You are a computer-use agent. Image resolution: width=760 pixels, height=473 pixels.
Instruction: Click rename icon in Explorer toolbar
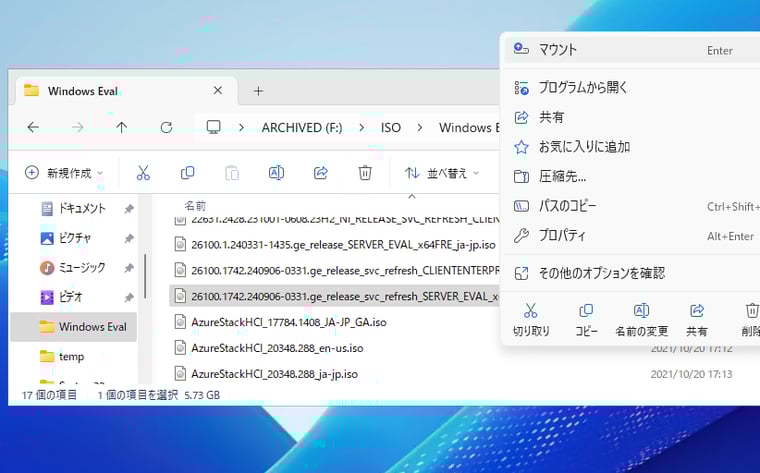pyautogui.click(x=276, y=173)
